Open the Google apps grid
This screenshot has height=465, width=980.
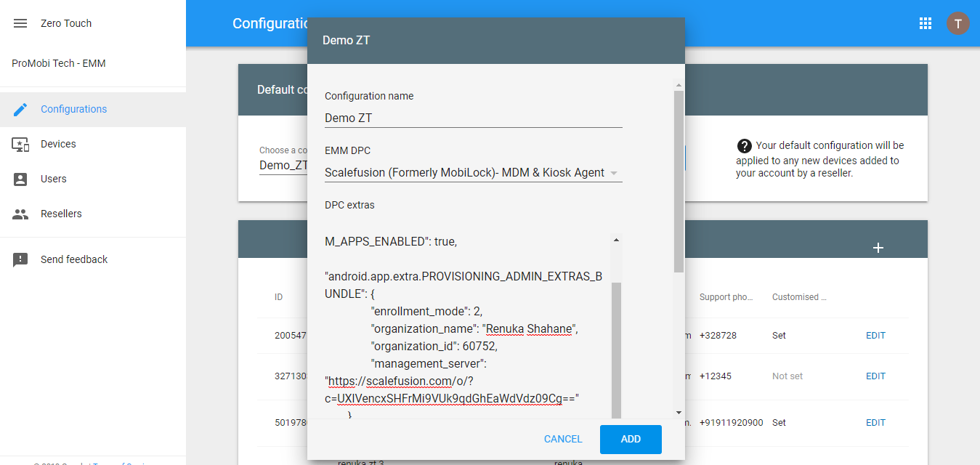[926, 23]
